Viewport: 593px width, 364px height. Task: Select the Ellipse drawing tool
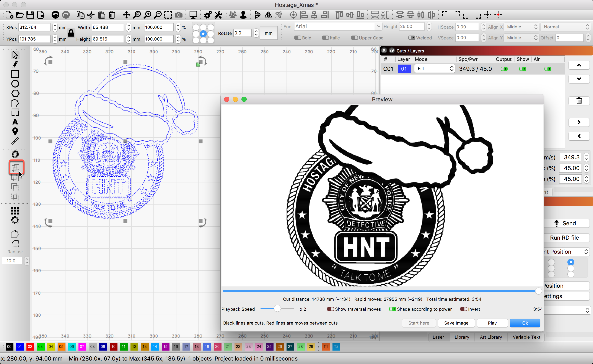15,84
